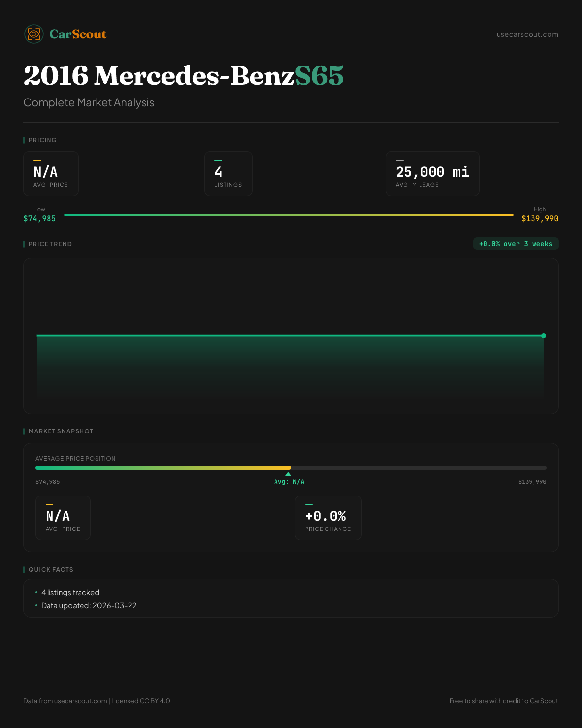
Task: Open the usecarscout.com link in header
Action: point(527,34)
